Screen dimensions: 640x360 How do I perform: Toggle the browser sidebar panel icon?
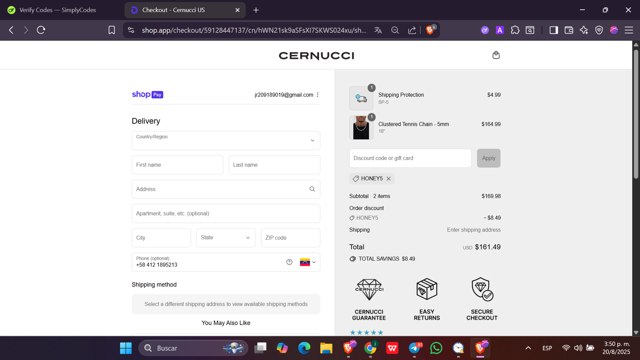tap(553, 30)
